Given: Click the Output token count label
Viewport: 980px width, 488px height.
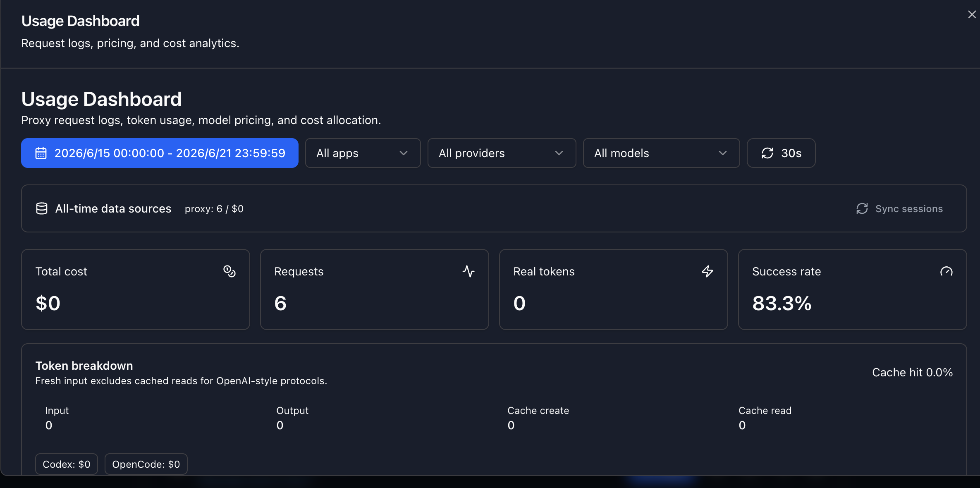Looking at the screenshot, I should 292,410.
